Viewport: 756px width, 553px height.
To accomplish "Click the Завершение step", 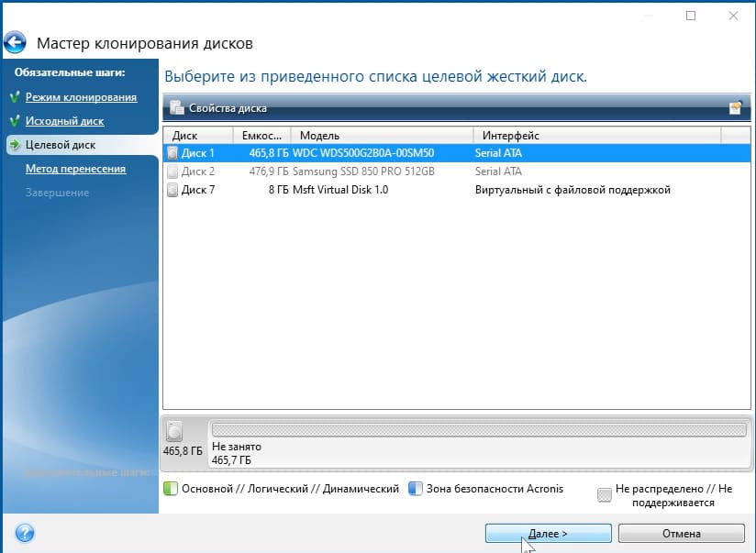I will [x=58, y=193].
